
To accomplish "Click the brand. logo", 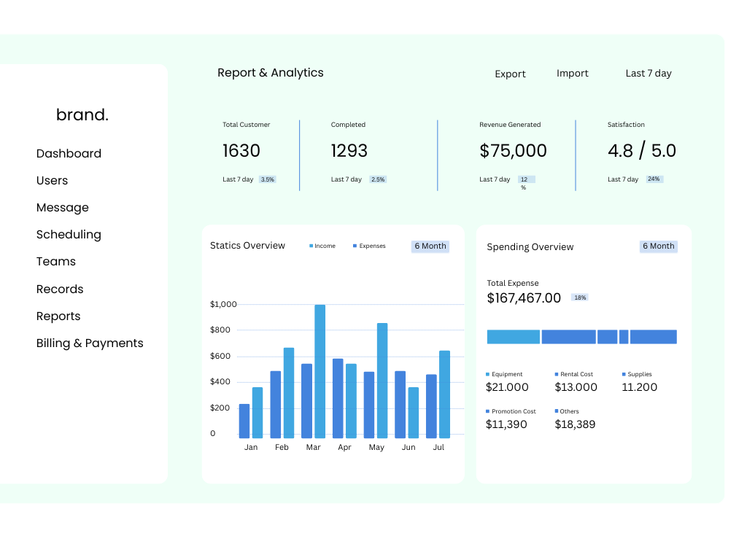I will point(82,114).
